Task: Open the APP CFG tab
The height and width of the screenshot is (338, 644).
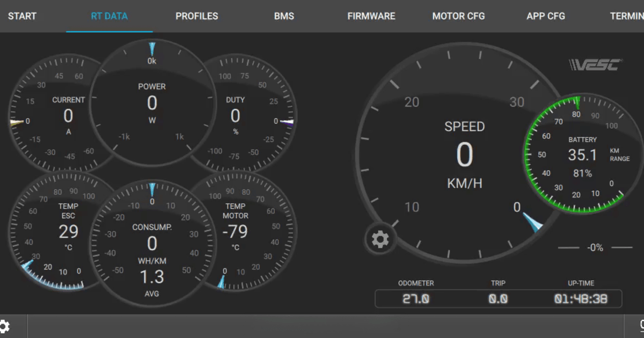Action: tap(545, 16)
